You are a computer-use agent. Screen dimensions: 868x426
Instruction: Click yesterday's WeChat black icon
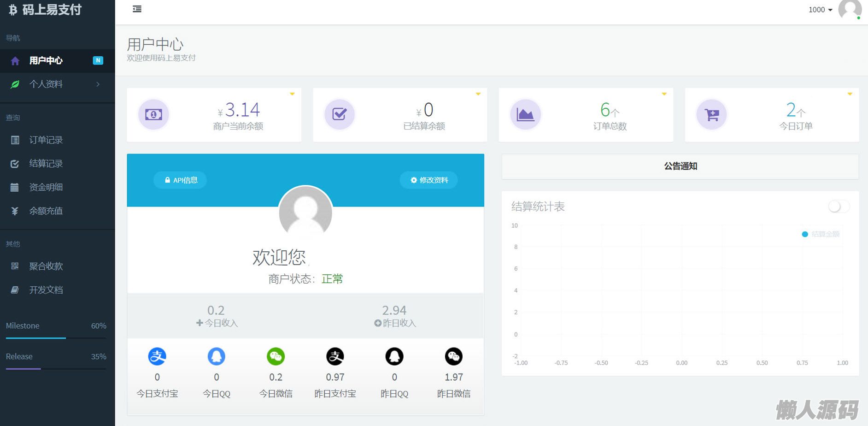click(454, 356)
